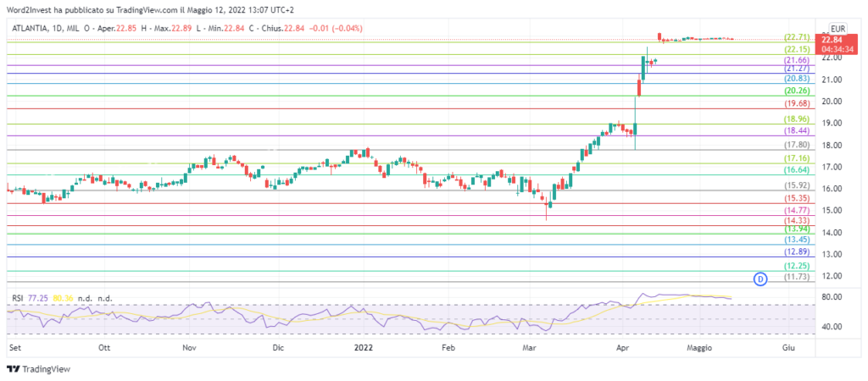Viewport: 868px width, 381px height.
Task: Click the purple RSI value 77.25
Action: click(38, 299)
